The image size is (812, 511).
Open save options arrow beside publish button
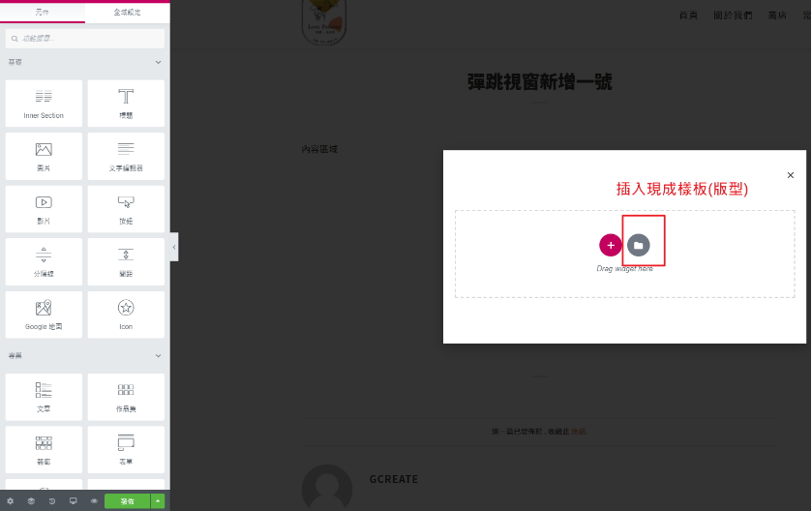158,501
